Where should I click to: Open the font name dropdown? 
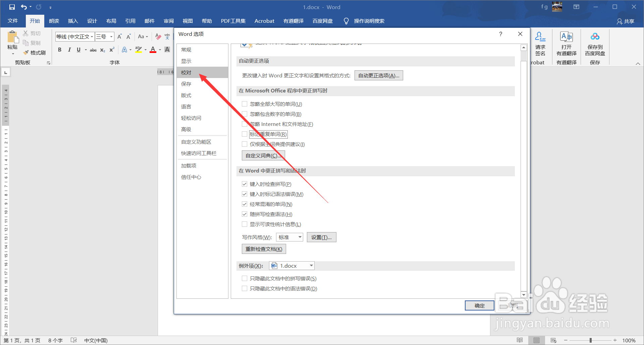click(x=92, y=37)
